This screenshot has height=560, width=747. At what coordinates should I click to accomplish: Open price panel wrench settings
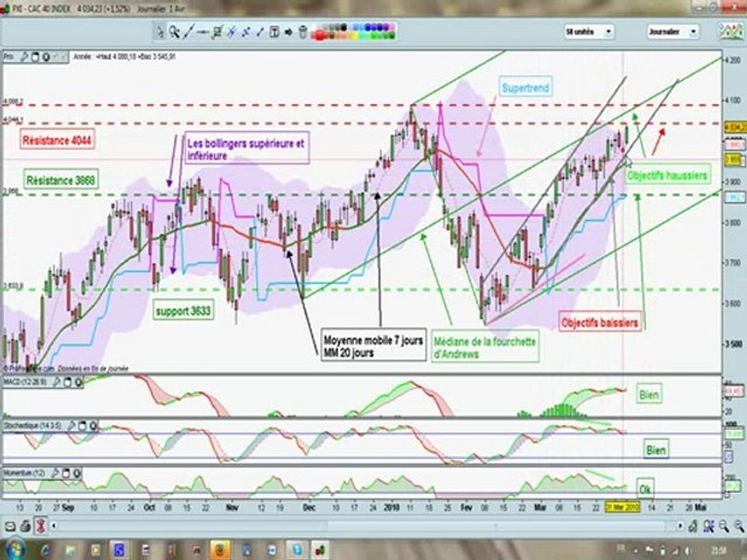[x=24, y=57]
